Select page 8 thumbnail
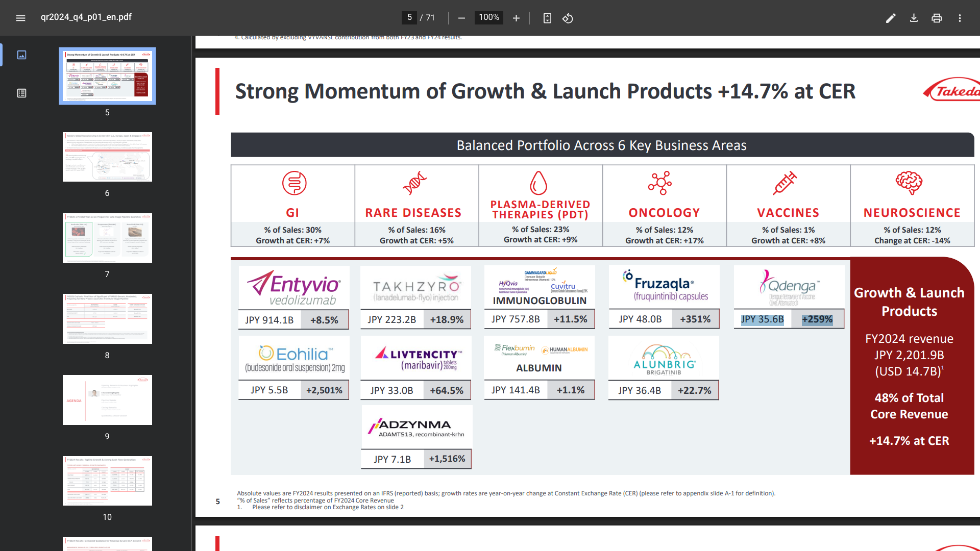This screenshot has height=551, width=980. coord(107,318)
